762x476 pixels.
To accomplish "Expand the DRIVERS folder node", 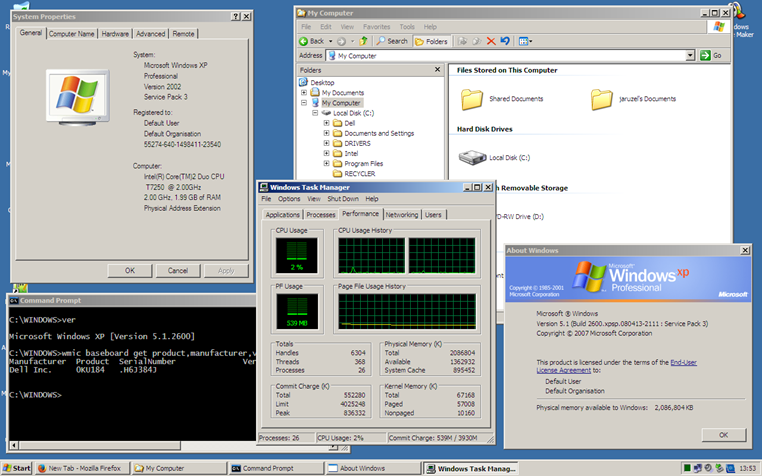I will point(327,143).
